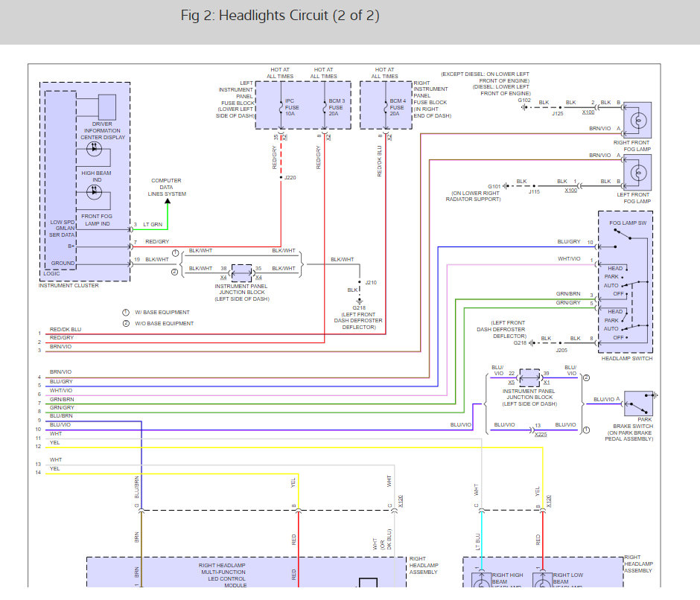Image resolution: width=700 pixels, height=600 pixels.
Task: Click the 'RIGHT FRONT FOG LAMP' label
Action: click(x=631, y=146)
